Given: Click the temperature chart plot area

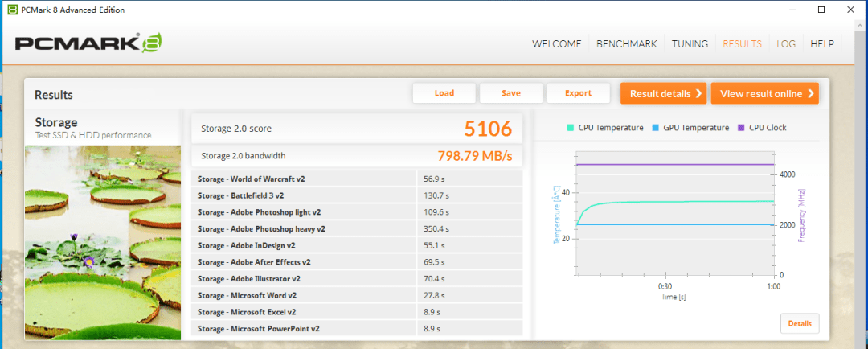Looking at the screenshot, I should [675, 213].
